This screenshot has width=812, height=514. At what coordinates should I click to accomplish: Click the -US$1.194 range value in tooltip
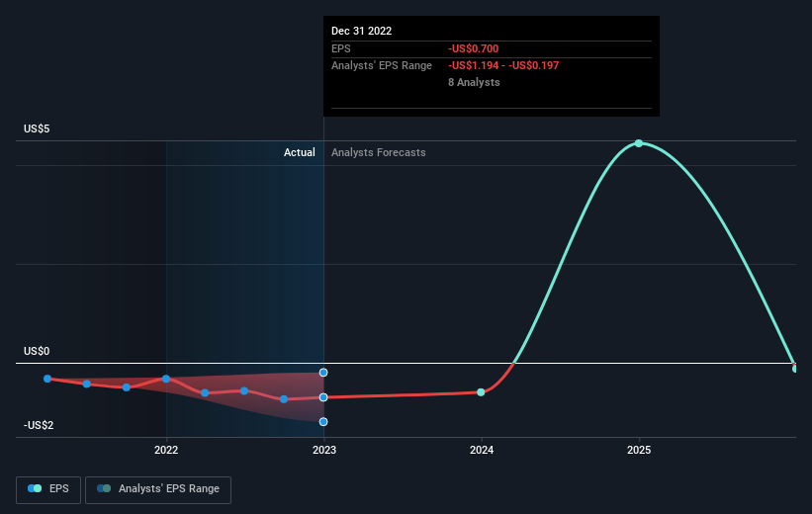pos(474,66)
